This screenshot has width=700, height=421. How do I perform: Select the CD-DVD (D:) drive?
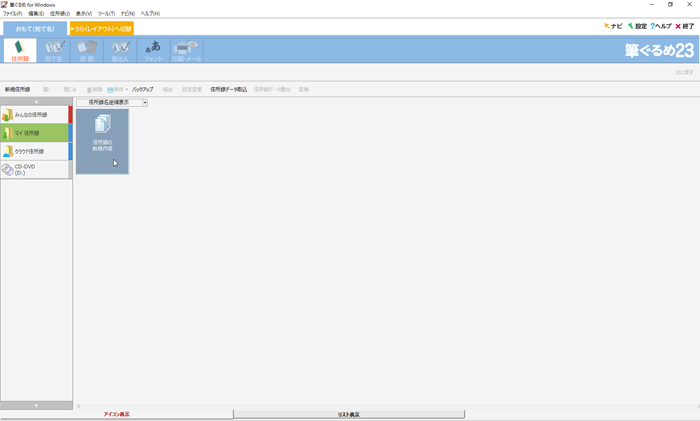coord(35,170)
